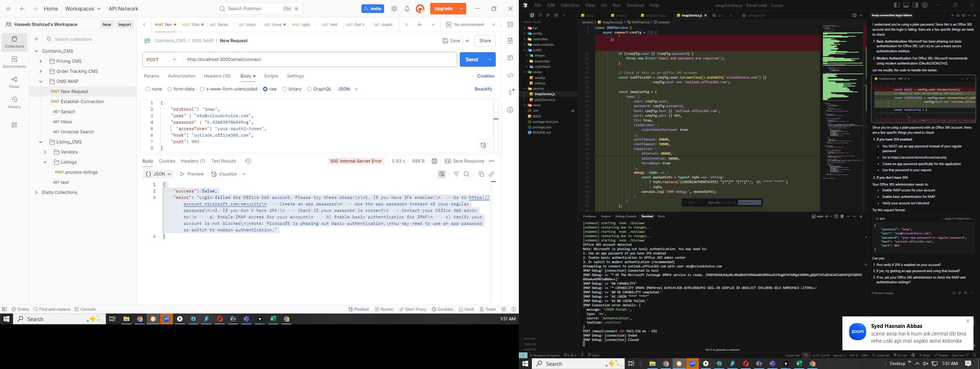Open Flows in Postman sidebar

pos(14,83)
